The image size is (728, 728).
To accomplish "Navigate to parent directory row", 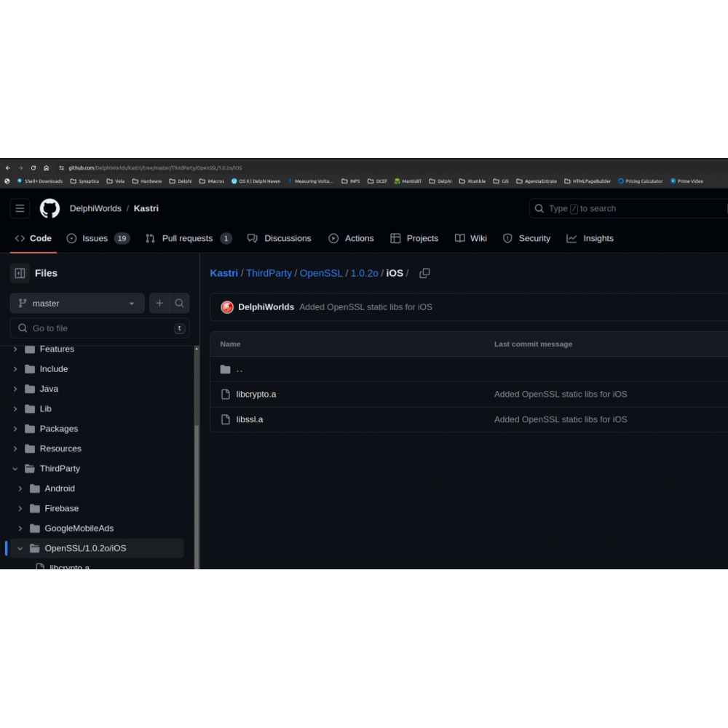I will click(240, 370).
